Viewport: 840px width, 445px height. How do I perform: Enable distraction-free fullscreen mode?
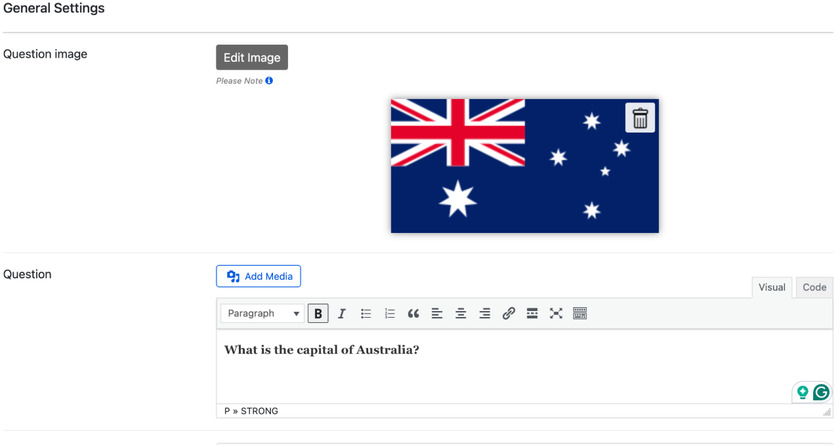click(x=556, y=313)
